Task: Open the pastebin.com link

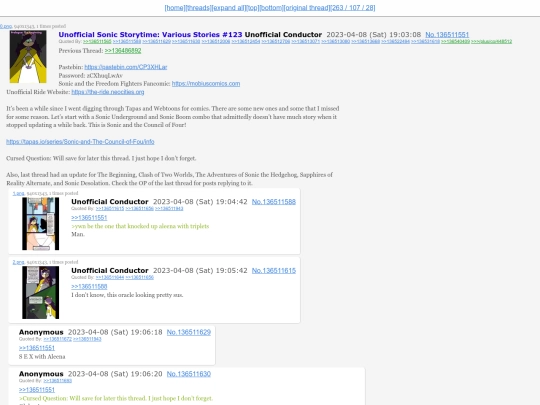Action: (126, 67)
